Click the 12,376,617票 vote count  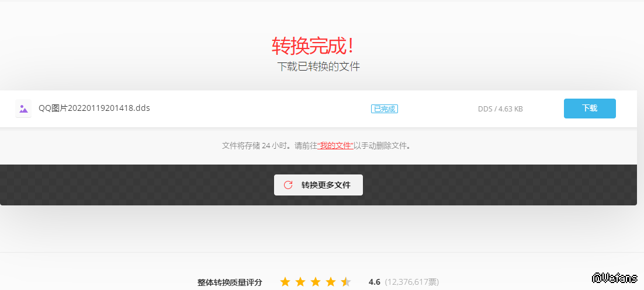pyautogui.click(x=412, y=282)
